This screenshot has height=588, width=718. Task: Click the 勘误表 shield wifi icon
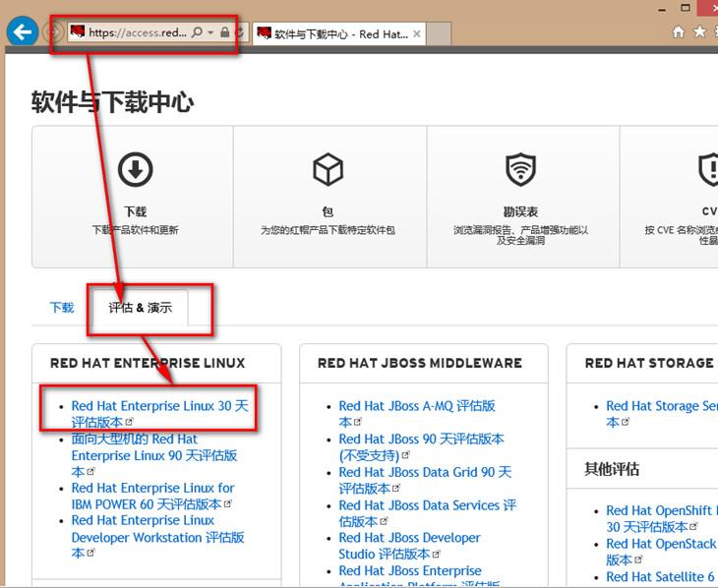[x=520, y=169]
